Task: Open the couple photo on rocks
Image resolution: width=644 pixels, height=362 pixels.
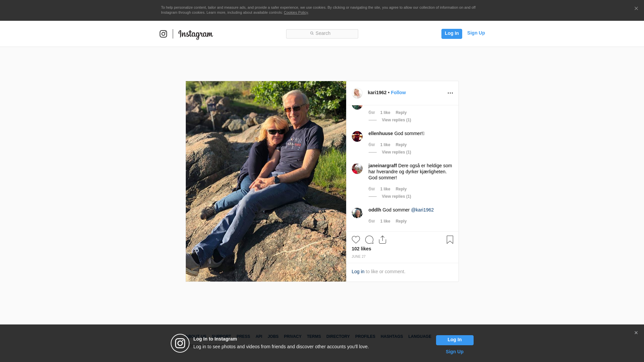Action: pos(266,181)
